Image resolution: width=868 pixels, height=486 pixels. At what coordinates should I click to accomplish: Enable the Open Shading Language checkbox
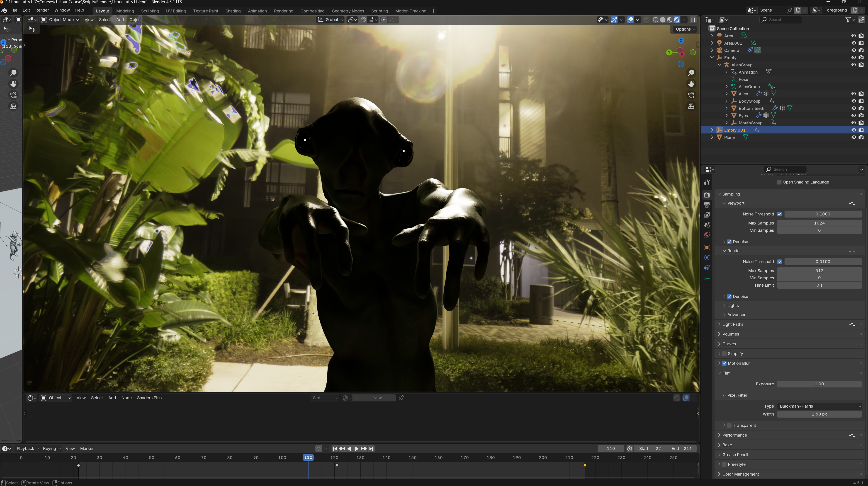(779, 182)
